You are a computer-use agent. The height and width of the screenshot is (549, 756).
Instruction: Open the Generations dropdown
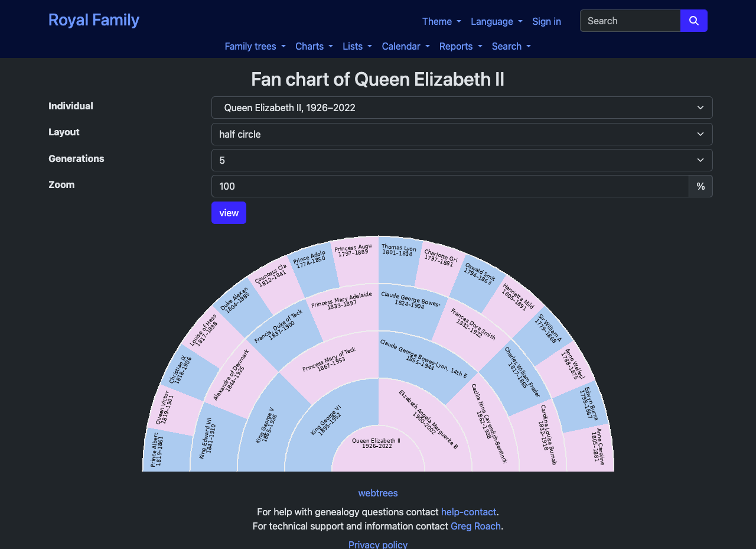(x=462, y=160)
